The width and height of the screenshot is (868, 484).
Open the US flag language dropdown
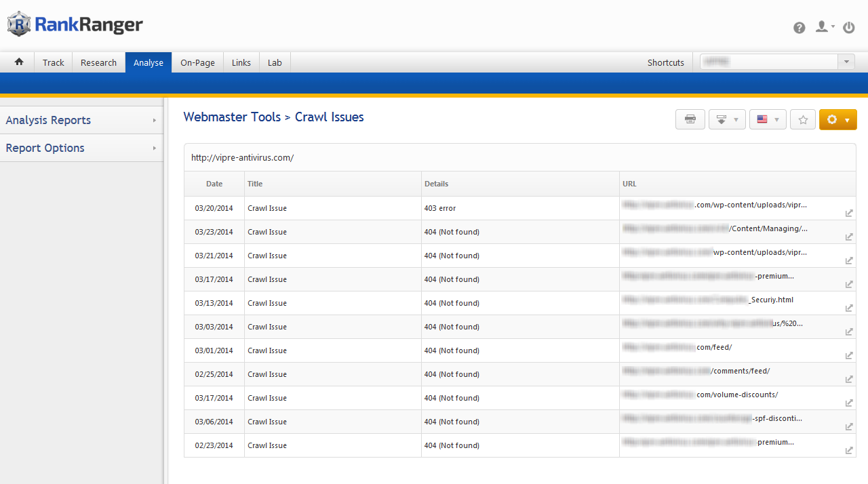click(x=768, y=120)
